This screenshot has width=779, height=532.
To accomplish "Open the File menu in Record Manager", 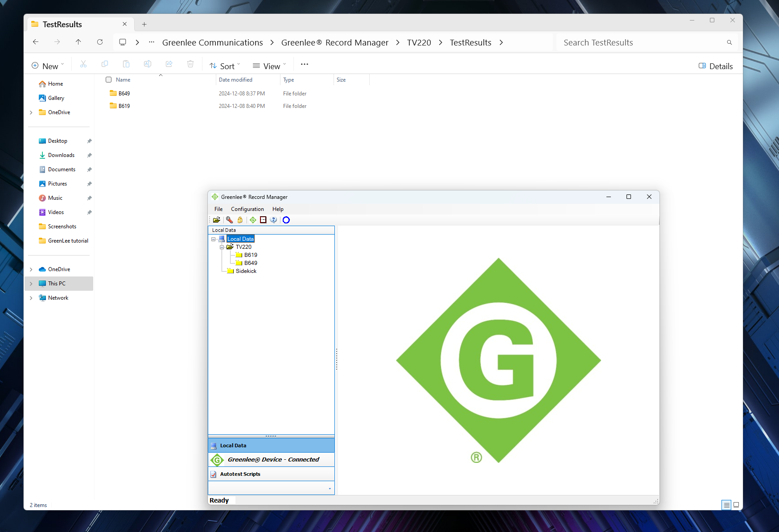I will point(218,209).
